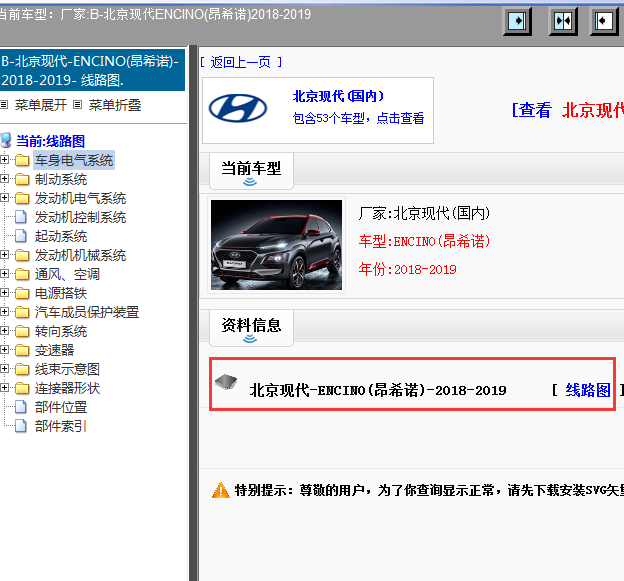Screen dimensions: 624x581
Task: Click the document icon of 发动机控制系统
Action: pos(21,217)
